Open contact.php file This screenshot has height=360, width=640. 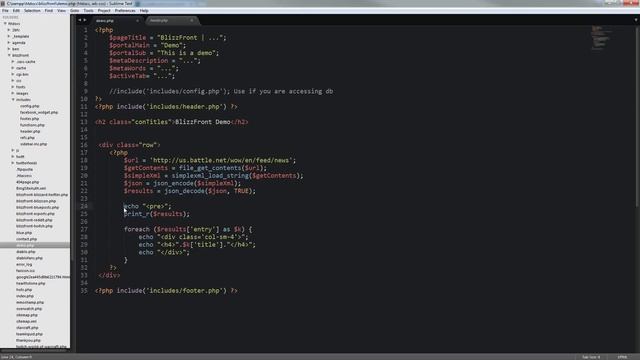point(27,239)
